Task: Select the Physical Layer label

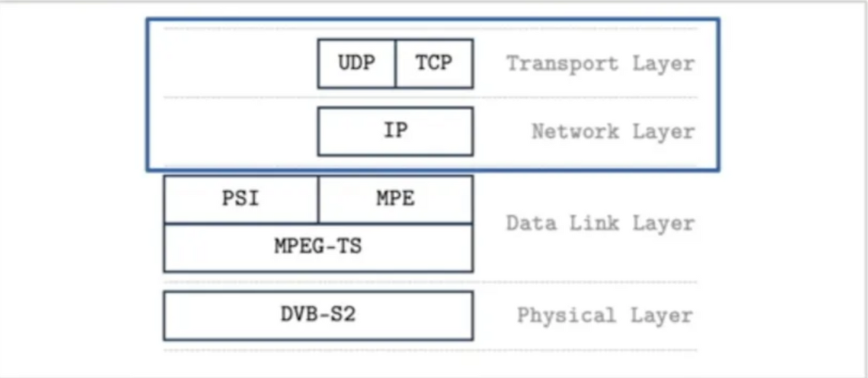Action: (605, 315)
